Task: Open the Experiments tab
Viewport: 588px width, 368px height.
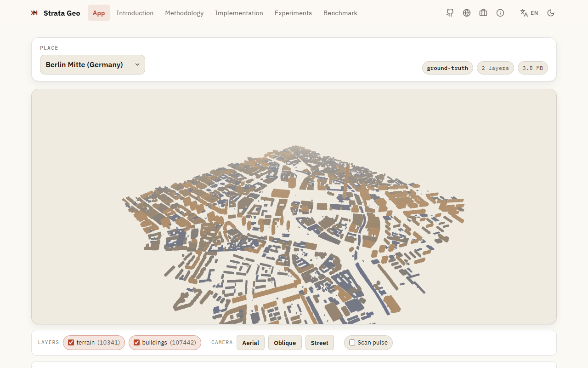Action: (x=293, y=13)
